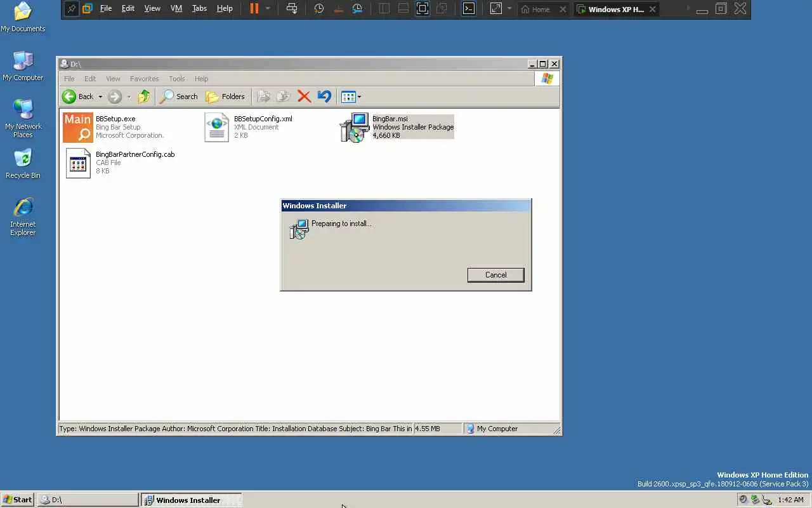Open the VM menu

point(176,9)
